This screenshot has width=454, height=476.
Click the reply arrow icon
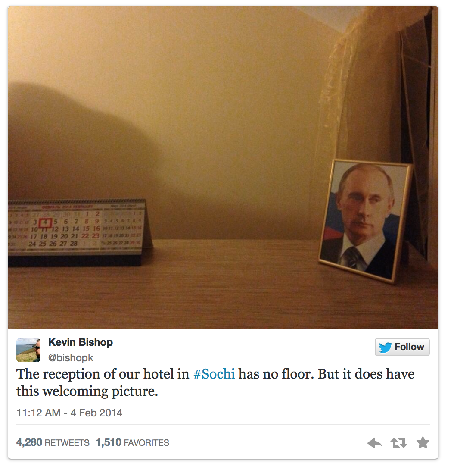pyautogui.click(x=375, y=443)
